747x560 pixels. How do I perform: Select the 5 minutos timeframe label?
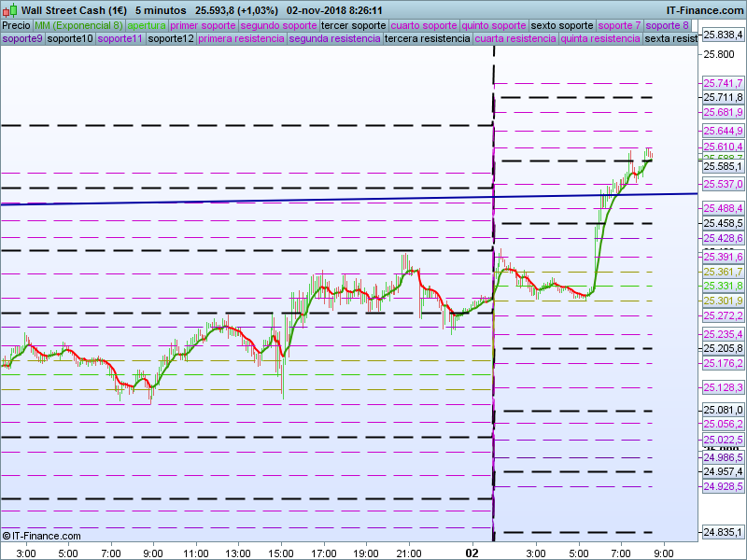click(160, 9)
